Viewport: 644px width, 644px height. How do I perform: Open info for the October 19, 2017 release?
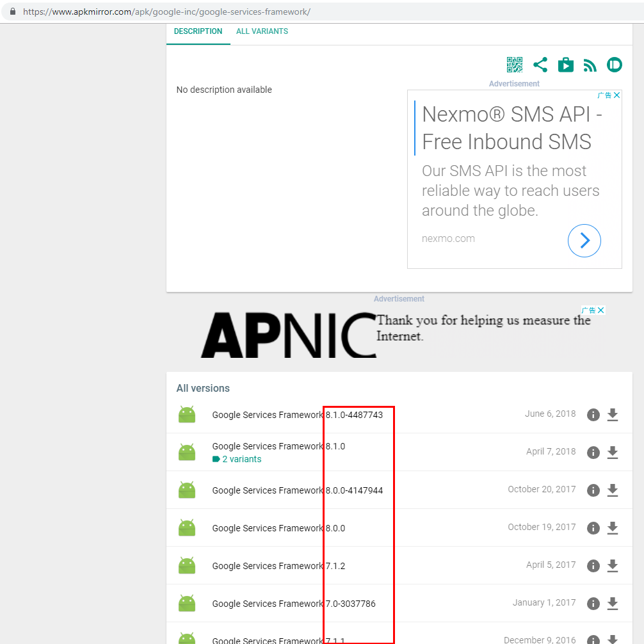point(593,527)
